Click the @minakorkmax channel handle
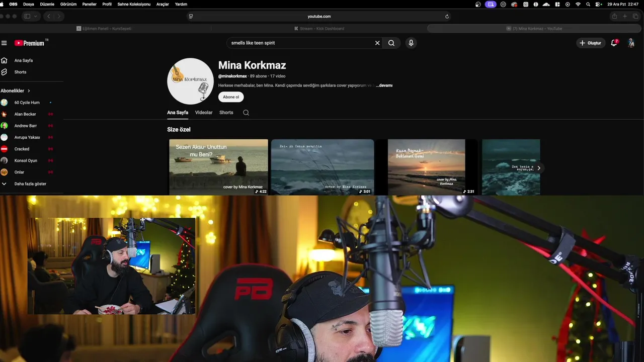Image resolution: width=644 pixels, height=362 pixels. tap(232, 76)
